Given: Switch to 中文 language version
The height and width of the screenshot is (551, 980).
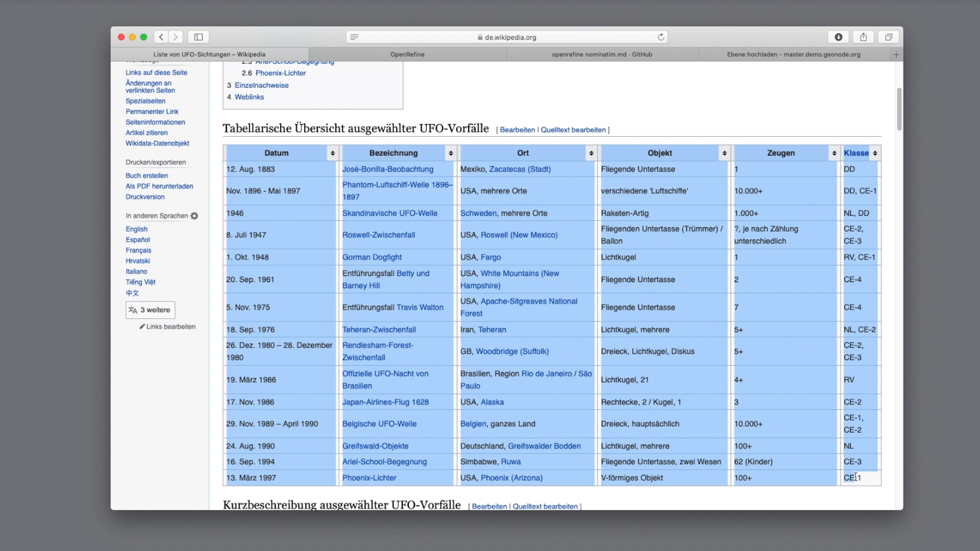Looking at the screenshot, I should pos(132,293).
